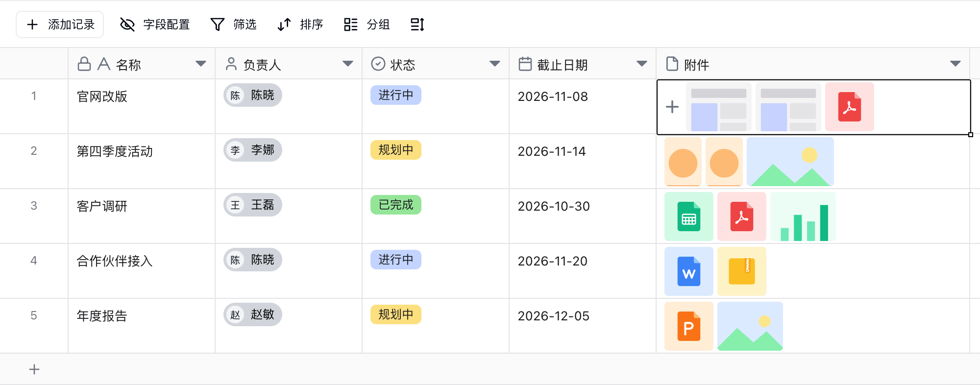The image size is (980, 385).
Task: Select the 客户调研 name cell
Action: coord(142,217)
